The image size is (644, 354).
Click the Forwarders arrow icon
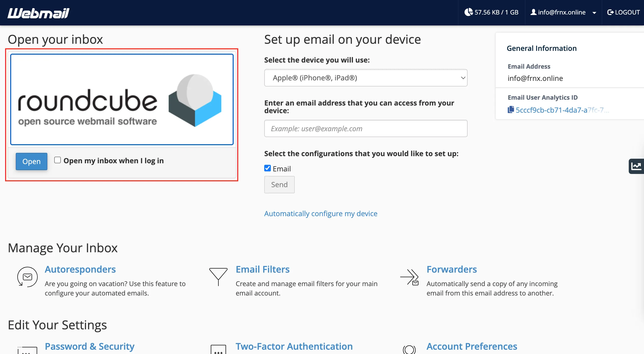[x=409, y=277]
